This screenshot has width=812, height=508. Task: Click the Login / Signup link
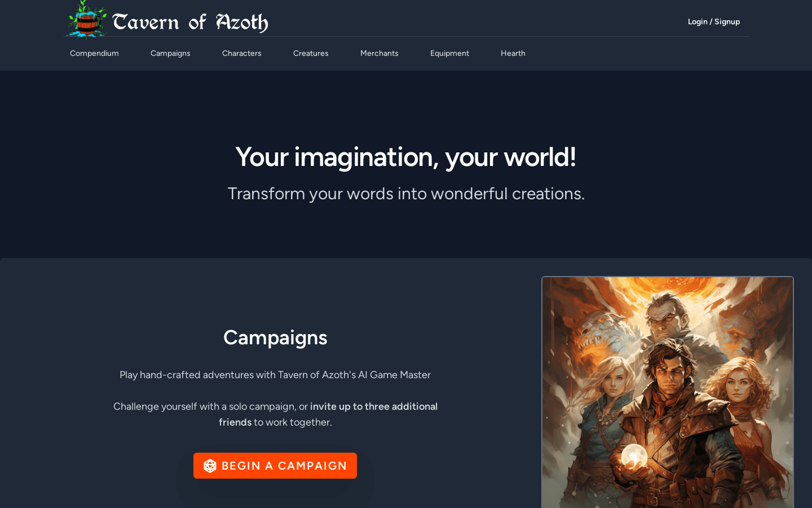pos(714,21)
